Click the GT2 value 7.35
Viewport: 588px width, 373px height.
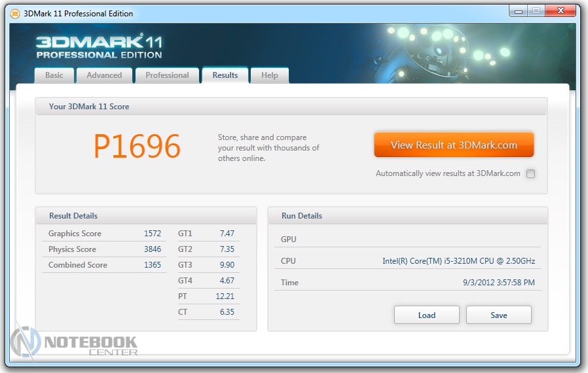[x=227, y=249]
